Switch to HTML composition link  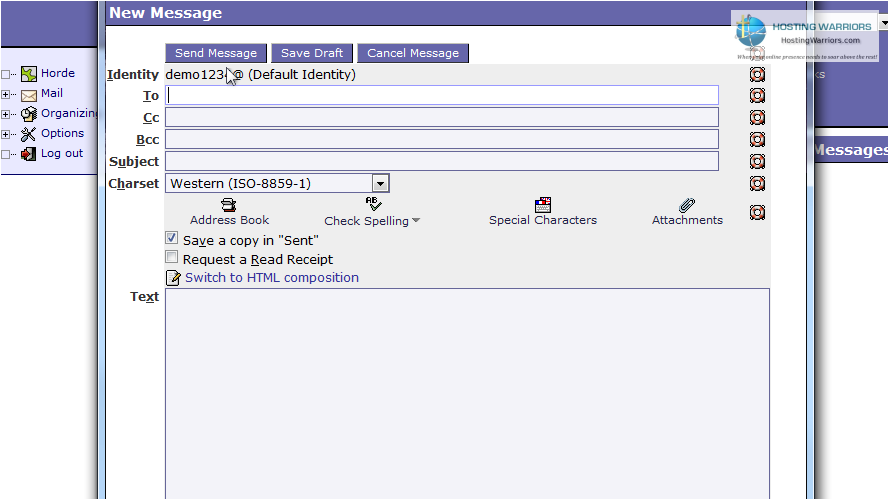click(272, 278)
